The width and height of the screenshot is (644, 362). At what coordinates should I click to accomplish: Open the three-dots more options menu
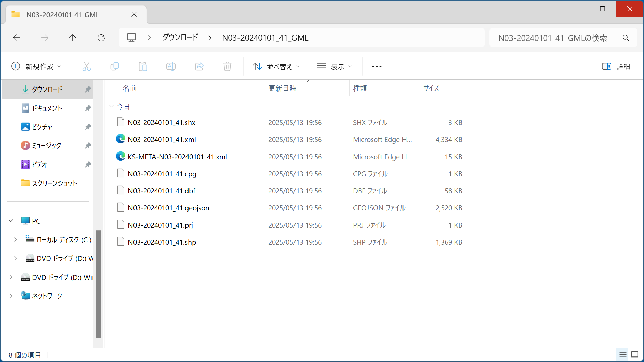377,66
